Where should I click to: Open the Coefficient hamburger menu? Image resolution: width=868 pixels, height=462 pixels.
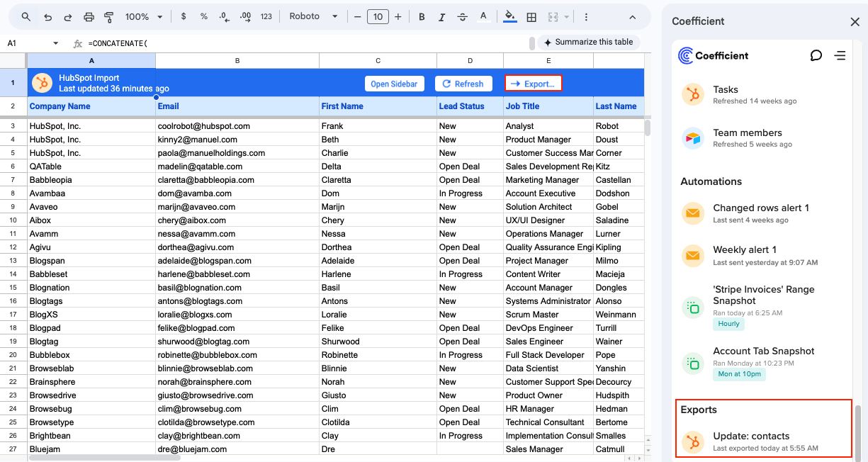[x=840, y=55]
